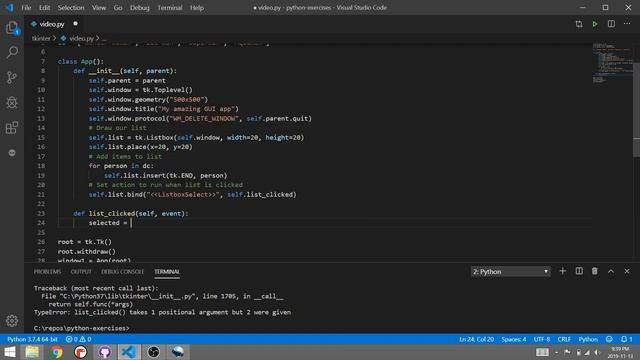Click the video.py breadcrumb item
Viewport: 640px width, 360px height.
click(x=81, y=38)
